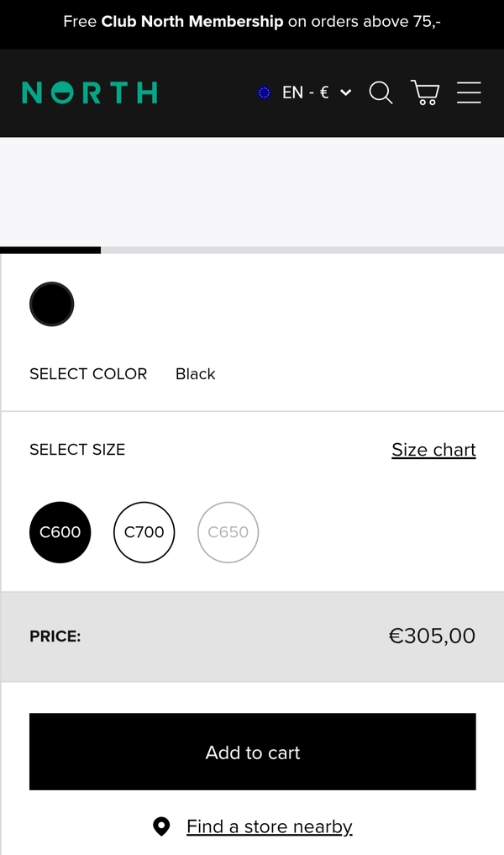Expand the language chevron arrow
Image resolution: width=504 pixels, height=855 pixels.
point(345,92)
